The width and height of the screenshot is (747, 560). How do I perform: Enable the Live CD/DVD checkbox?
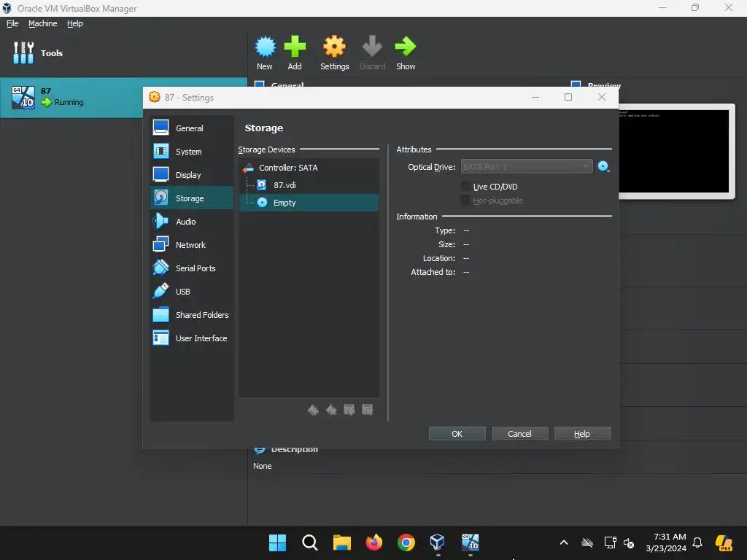click(x=465, y=186)
